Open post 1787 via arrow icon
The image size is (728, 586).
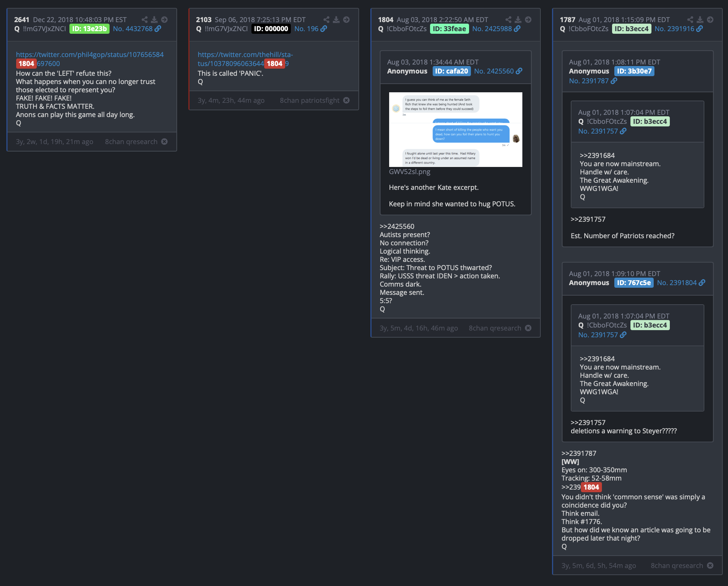[710, 20]
